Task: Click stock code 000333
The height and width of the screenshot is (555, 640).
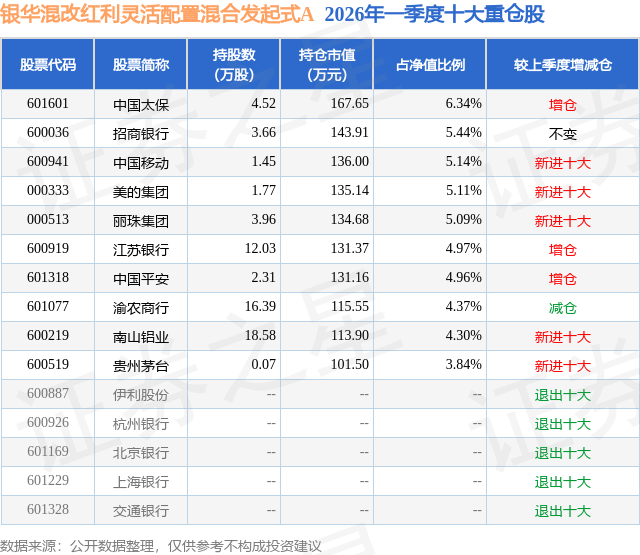Action: coord(48,191)
